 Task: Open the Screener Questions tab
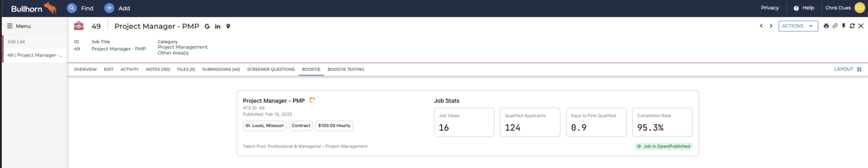pos(271,69)
